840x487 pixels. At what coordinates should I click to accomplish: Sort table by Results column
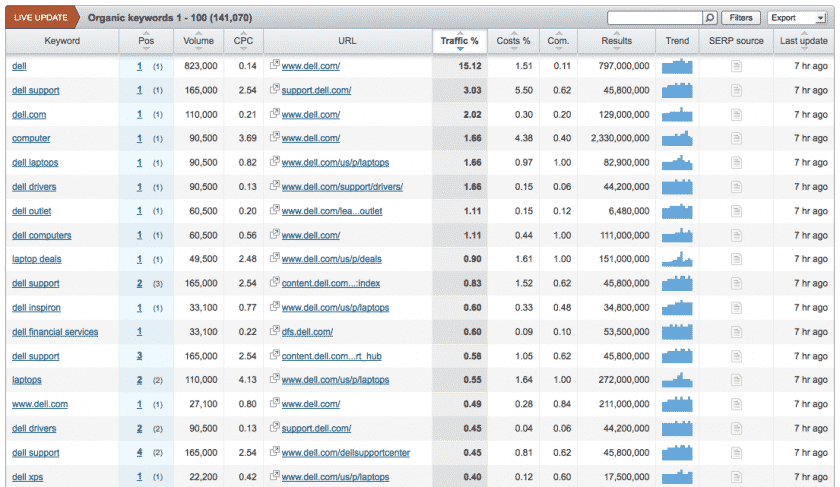(x=617, y=41)
